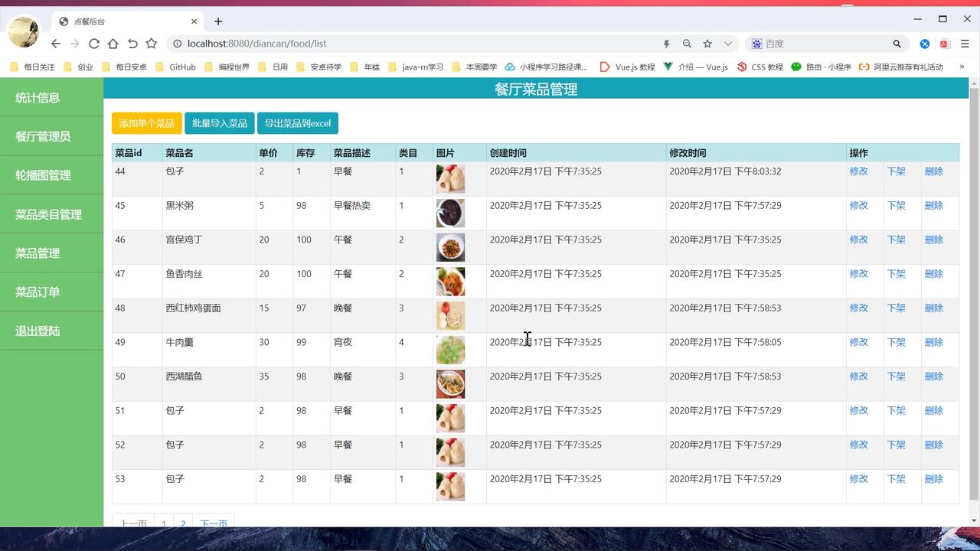Click the lightning bolt extension icon

pyautogui.click(x=666, y=44)
